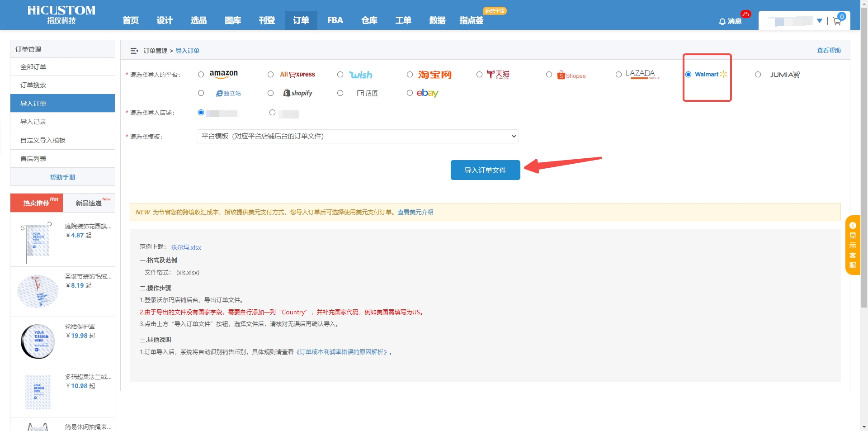
Task: Click the 导入订单文件 button
Action: tap(485, 170)
